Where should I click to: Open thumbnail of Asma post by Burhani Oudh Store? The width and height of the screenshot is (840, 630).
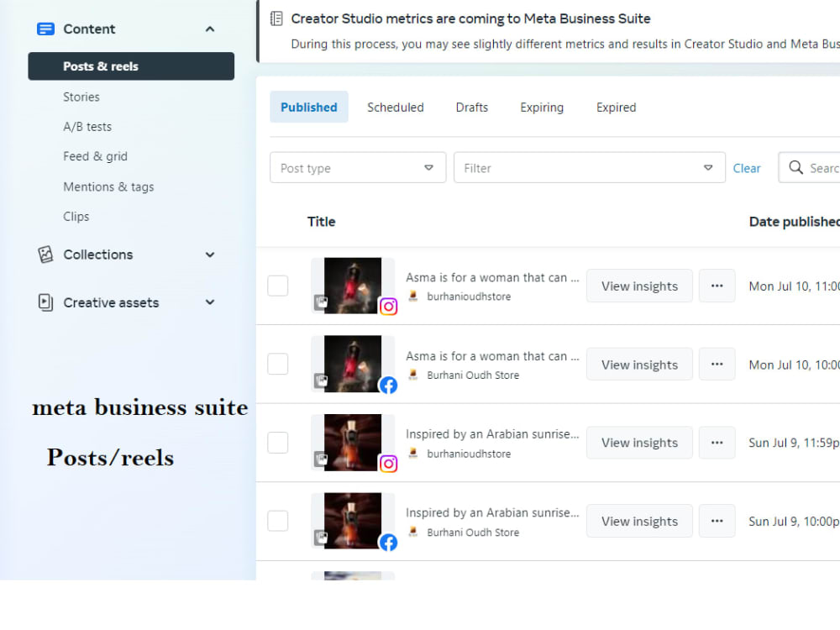coord(353,364)
